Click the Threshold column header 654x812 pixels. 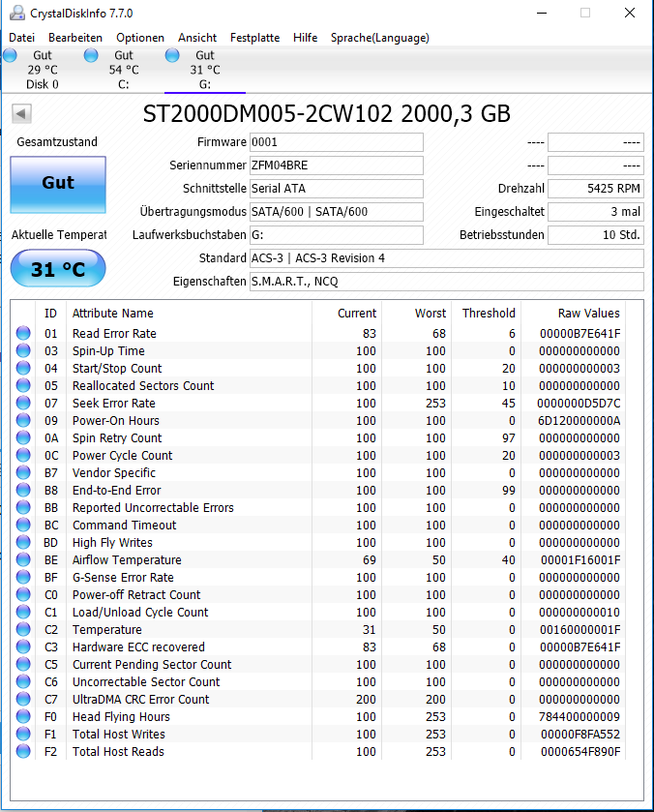pos(487,314)
